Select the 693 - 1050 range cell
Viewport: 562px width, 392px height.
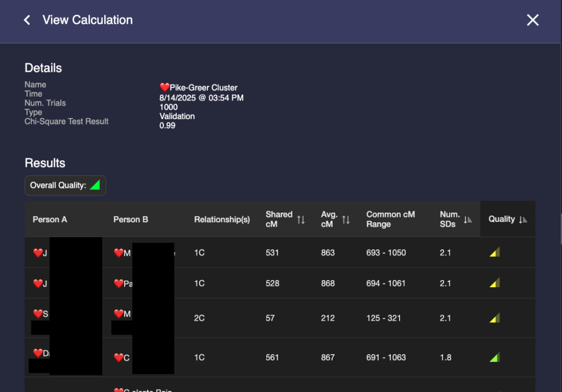386,253
